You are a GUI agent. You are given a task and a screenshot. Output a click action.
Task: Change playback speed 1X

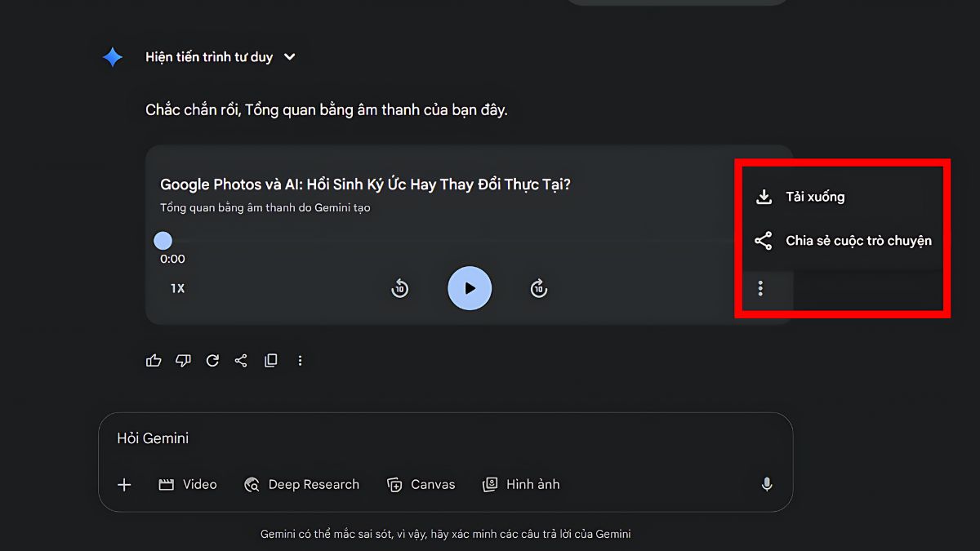coord(177,288)
